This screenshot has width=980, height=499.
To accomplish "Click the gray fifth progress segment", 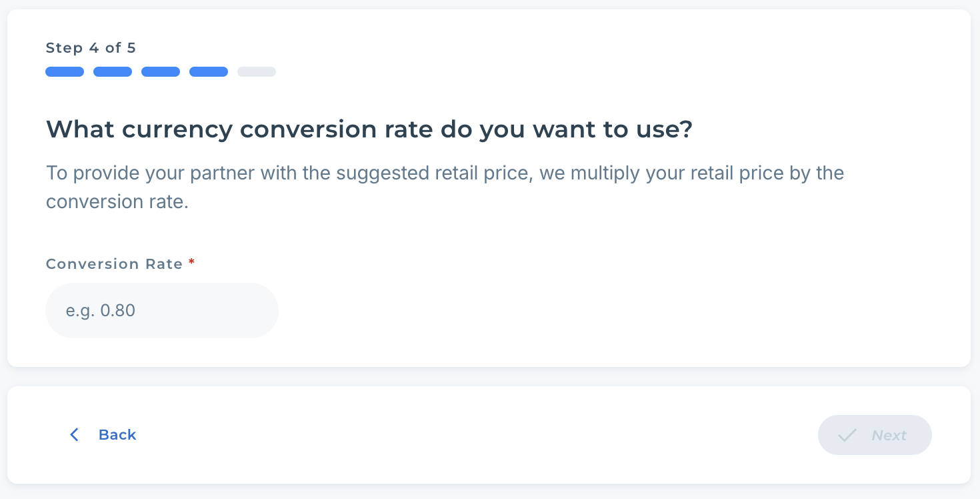I will (x=257, y=72).
